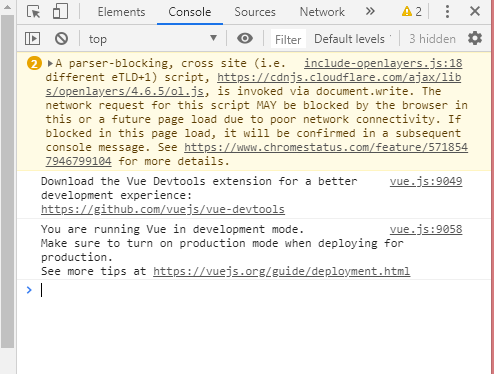Screen dimensions: 494x374
Task: Open DevTools three-dot customize menu
Action: (x=447, y=12)
